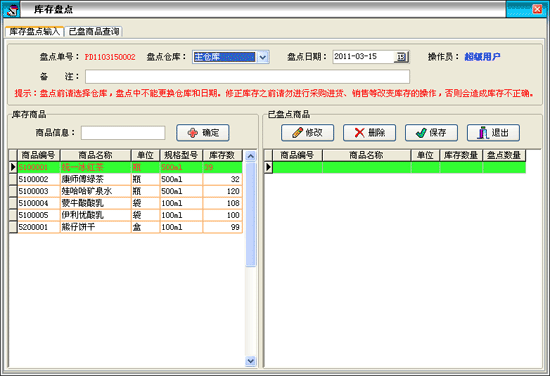Click 单位 header in 库存商品 table
Viewport: 550px width, 376px height.
point(145,155)
